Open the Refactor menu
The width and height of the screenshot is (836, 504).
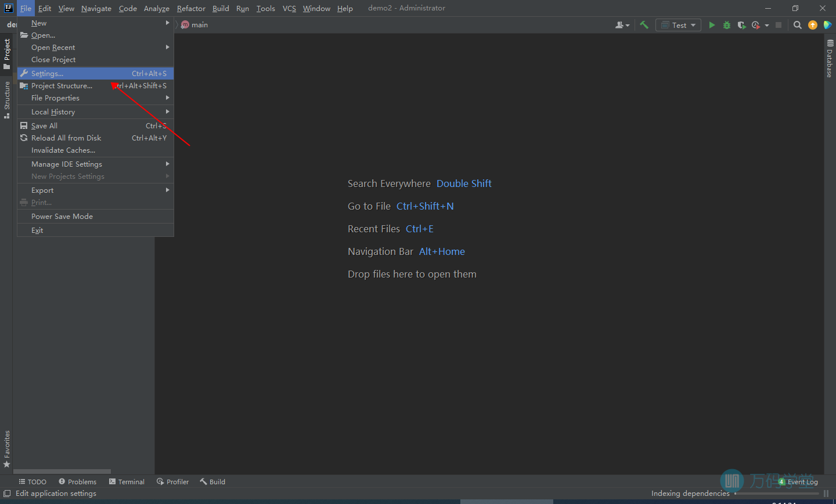(x=191, y=8)
